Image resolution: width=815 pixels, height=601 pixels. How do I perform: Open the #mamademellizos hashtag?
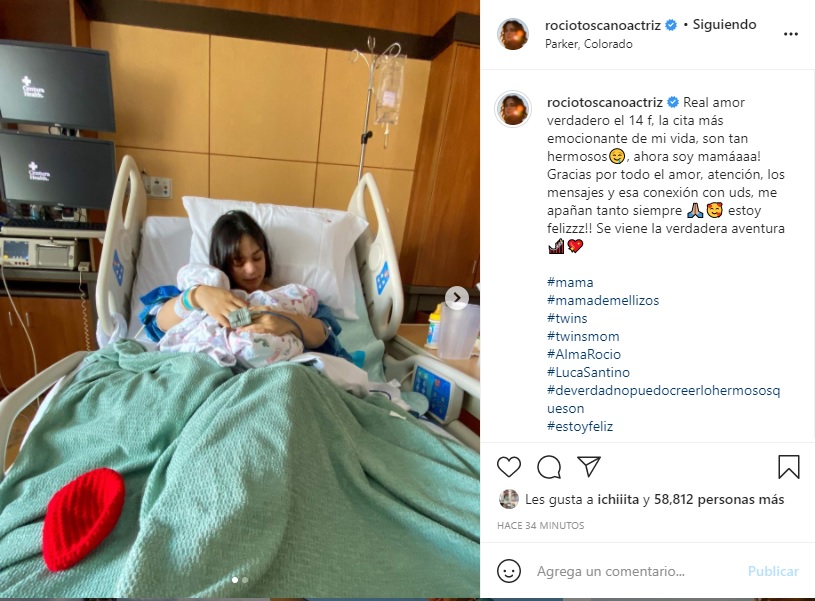coord(602,300)
